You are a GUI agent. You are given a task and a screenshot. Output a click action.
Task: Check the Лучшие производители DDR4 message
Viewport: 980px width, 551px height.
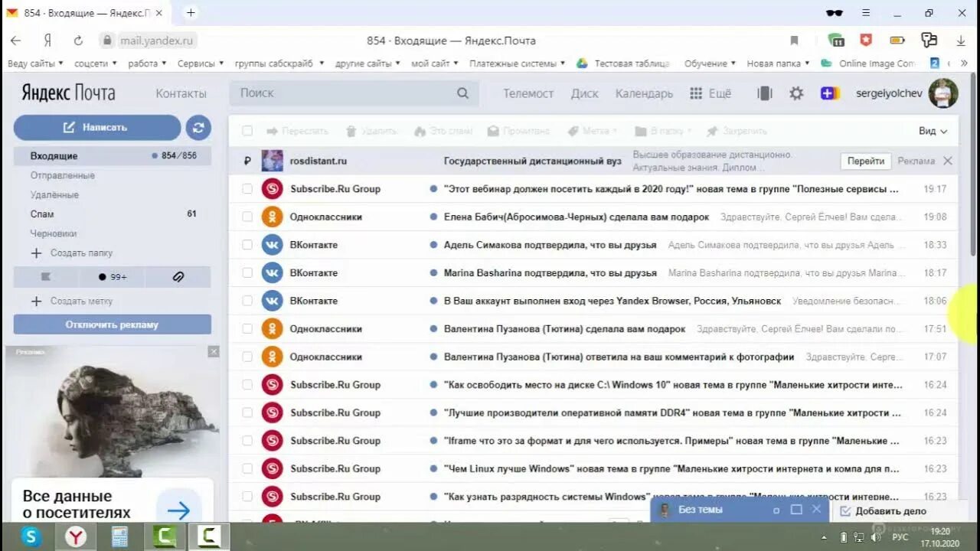tap(247, 412)
